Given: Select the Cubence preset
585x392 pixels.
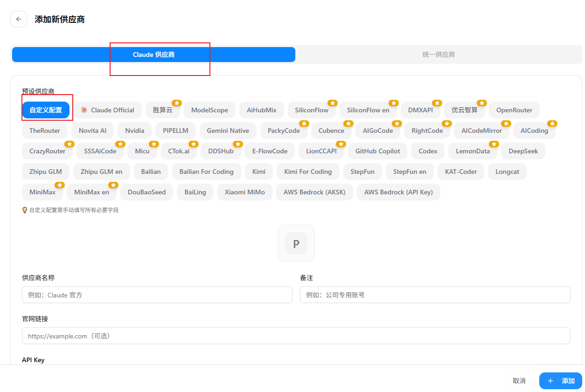Looking at the screenshot, I should pyautogui.click(x=331, y=131).
